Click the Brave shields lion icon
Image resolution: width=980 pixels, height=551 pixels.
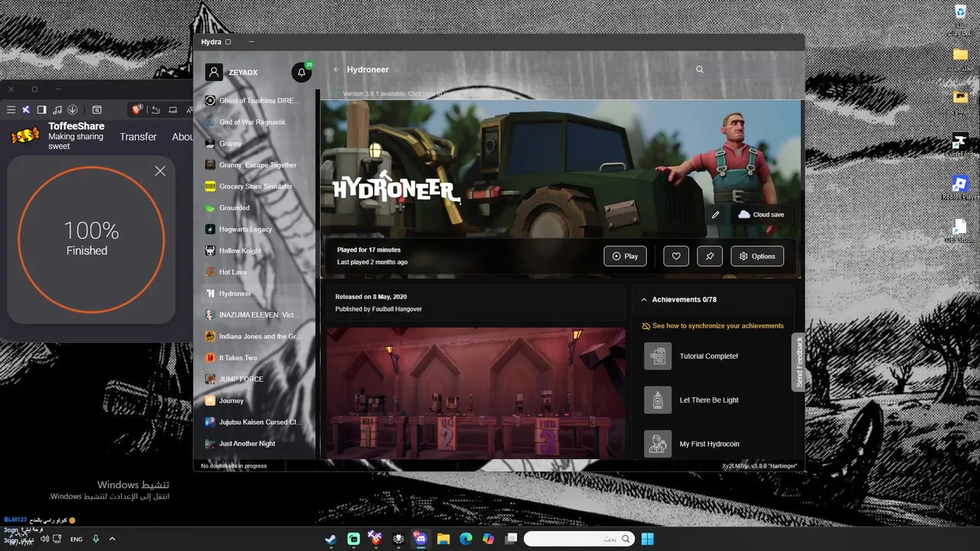137,110
